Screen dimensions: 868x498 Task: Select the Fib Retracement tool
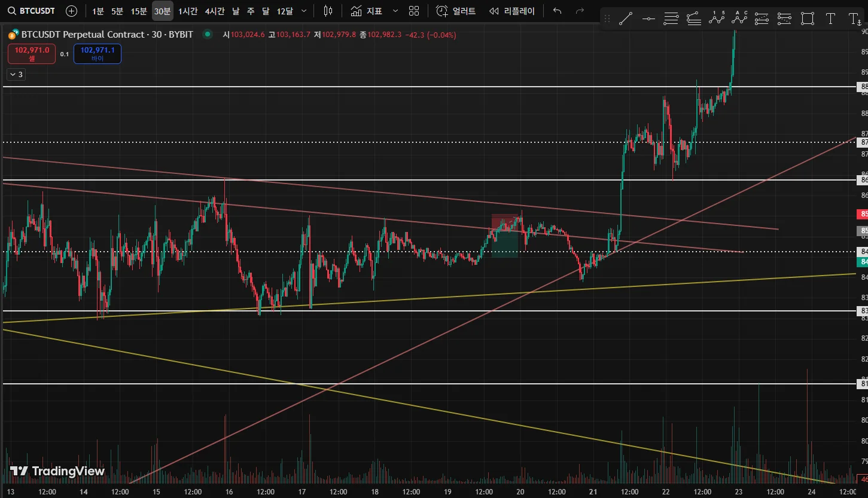pyautogui.click(x=671, y=19)
